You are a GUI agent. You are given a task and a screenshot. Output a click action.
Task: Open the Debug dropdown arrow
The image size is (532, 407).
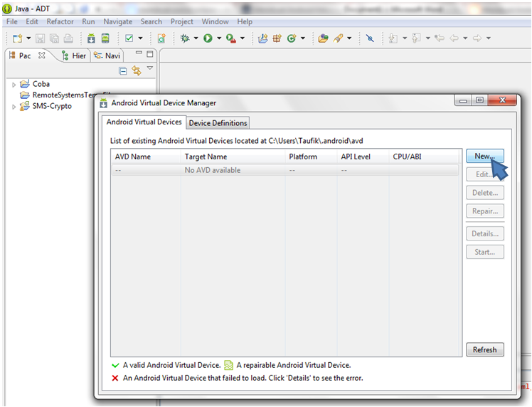[196, 38]
